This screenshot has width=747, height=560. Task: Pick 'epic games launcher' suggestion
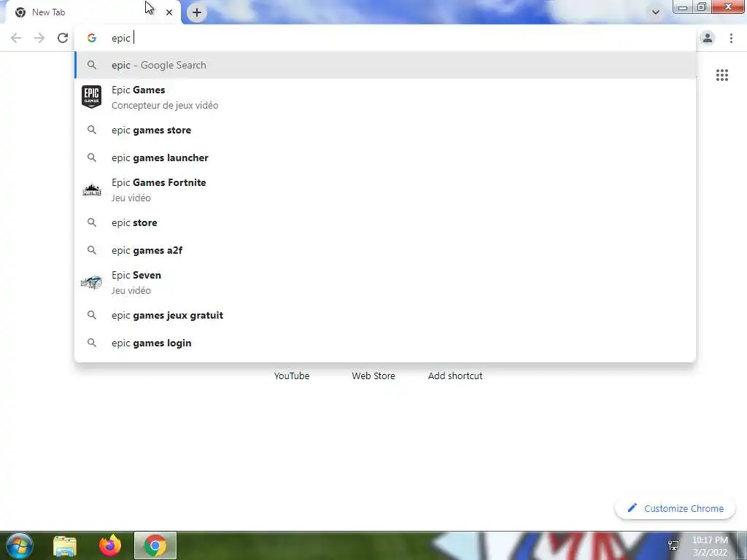click(x=385, y=157)
